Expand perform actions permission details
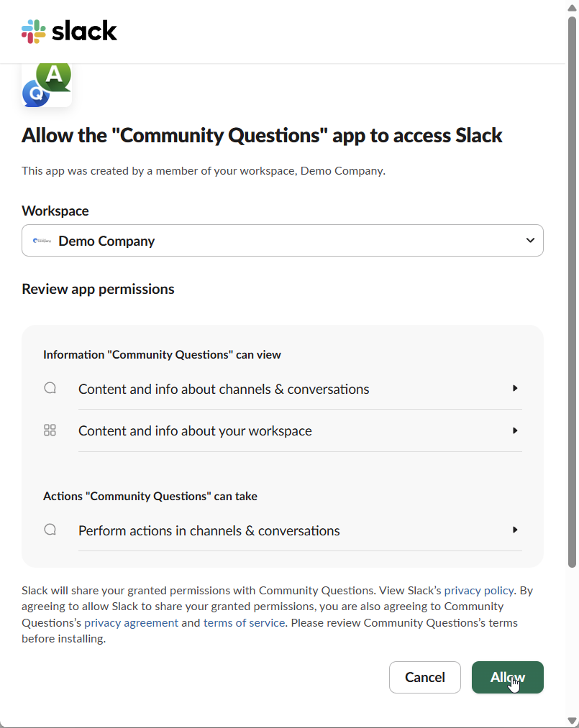Image resolution: width=579 pixels, height=728 pixels. click(515, 530)
